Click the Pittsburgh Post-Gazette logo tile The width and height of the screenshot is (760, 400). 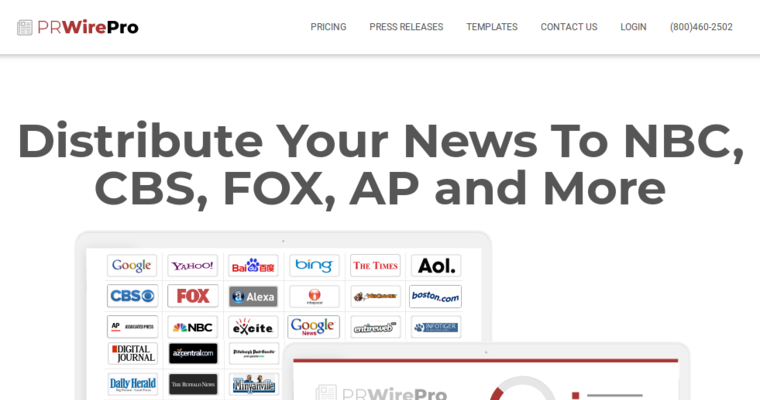point(253,353)
